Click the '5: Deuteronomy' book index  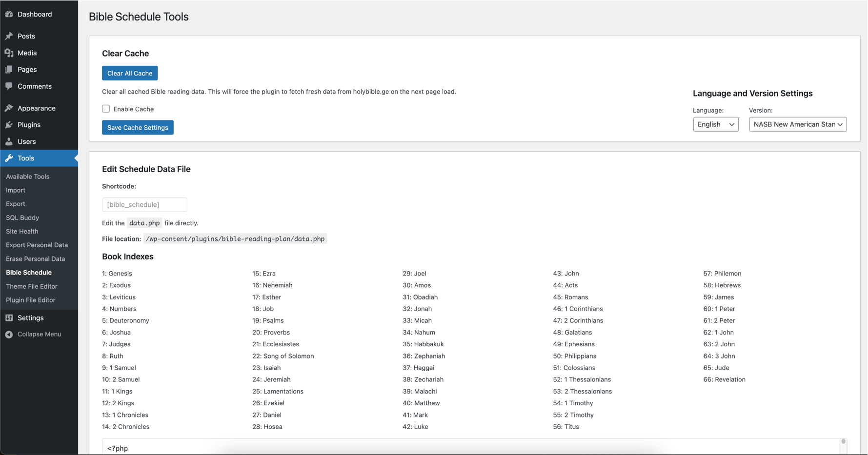[125, 320]
